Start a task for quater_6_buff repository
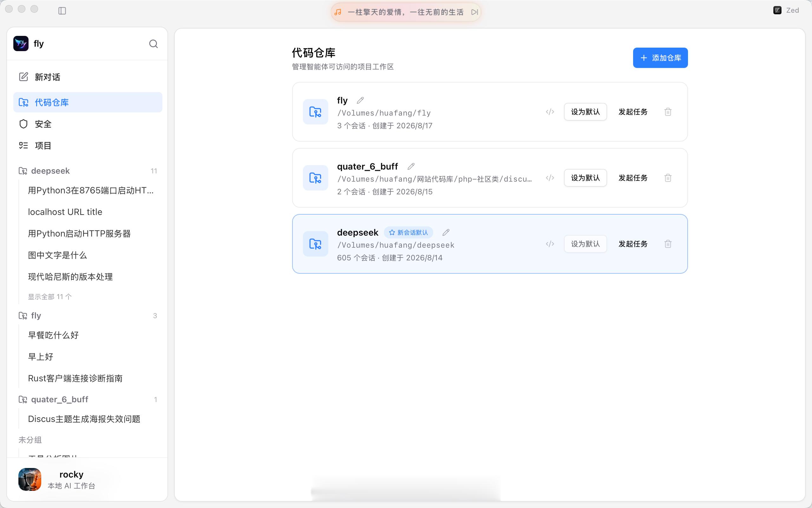This screenshot has height=508, width=812. (x=633, y=178)
